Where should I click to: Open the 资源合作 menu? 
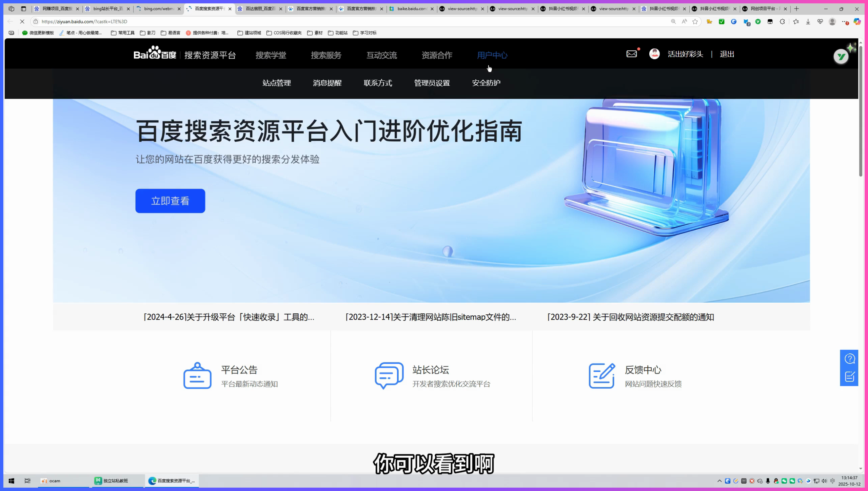437,55
